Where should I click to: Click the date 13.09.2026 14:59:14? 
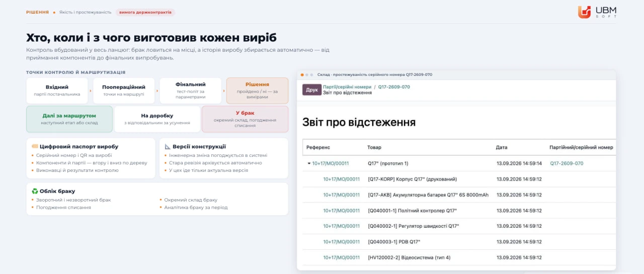(x=519, y=163)
